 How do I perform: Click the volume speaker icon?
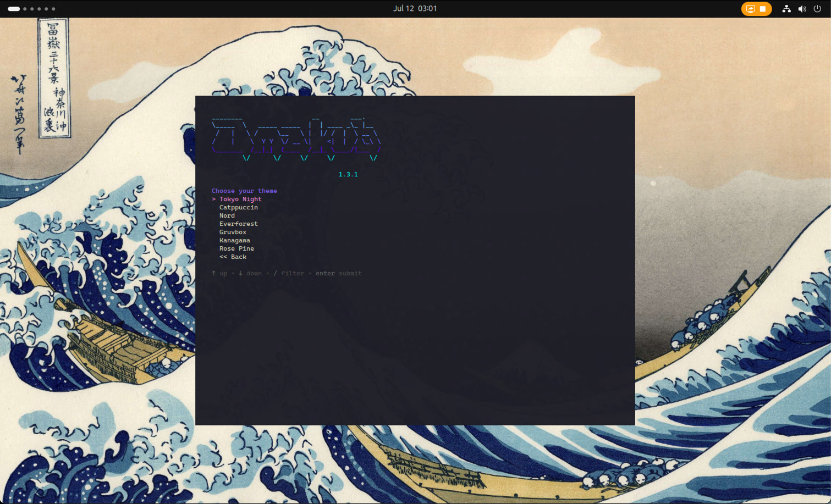802,9
